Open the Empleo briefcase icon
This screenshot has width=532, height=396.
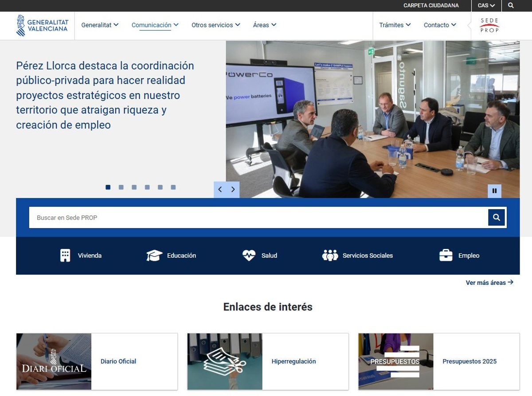(446, 256)
